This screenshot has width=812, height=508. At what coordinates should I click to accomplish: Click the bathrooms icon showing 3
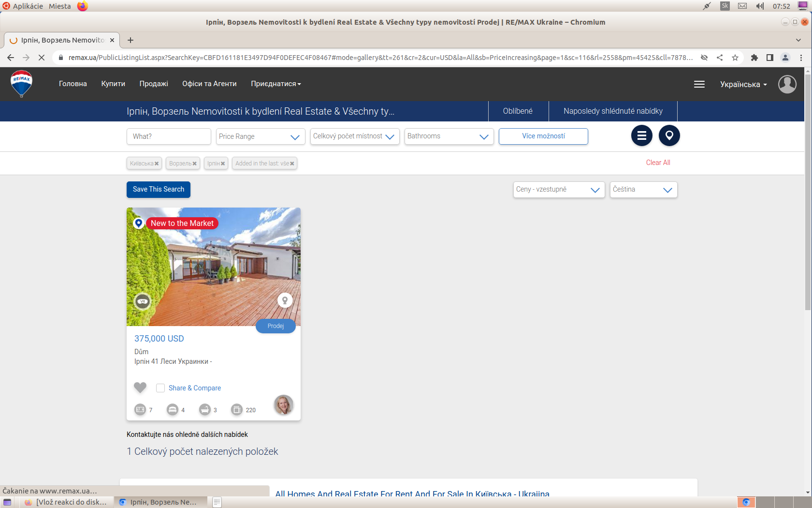pyautogui.click(x=204, y=410)
